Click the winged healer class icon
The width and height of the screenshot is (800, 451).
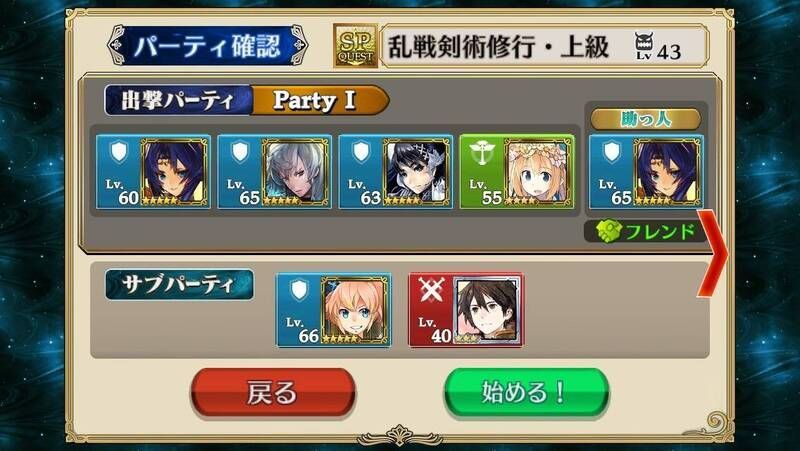481,152
